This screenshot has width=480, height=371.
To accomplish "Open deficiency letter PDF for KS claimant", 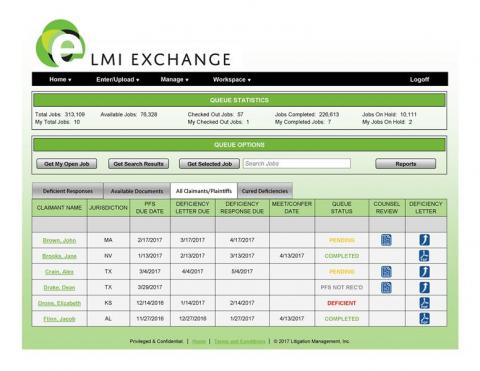I will [x=424, y=303].
